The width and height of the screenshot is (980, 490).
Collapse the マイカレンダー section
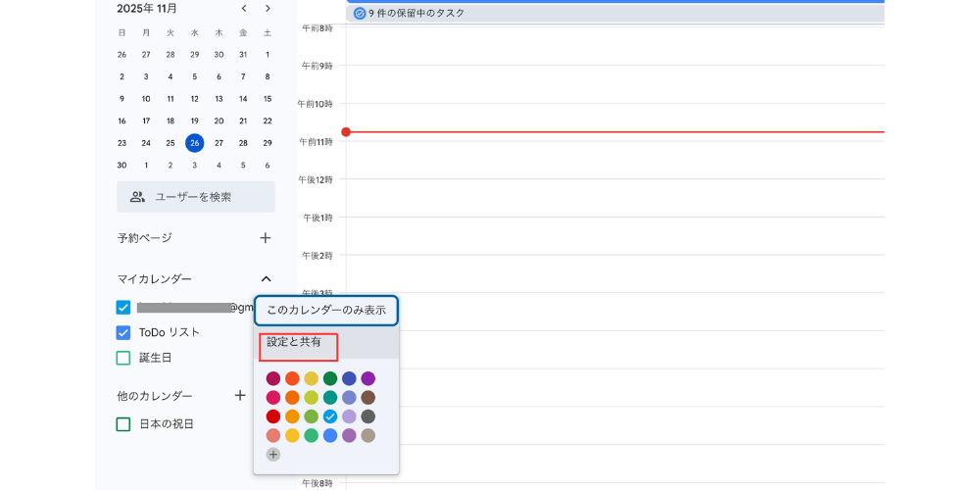[x=266, y=279]
